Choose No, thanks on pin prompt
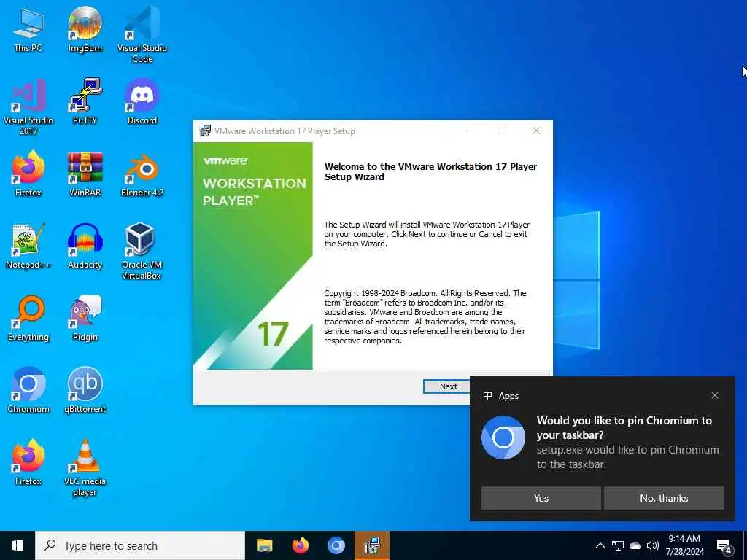The width and height of the screenshot is (747, 560). pos(664,498)
